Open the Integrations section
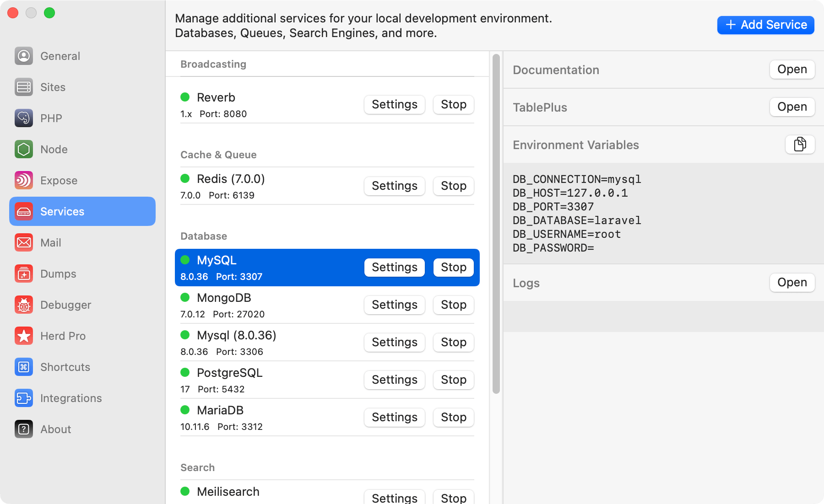Image resolution: width=824 pixels, height=504 pixels. pos(82,398)
